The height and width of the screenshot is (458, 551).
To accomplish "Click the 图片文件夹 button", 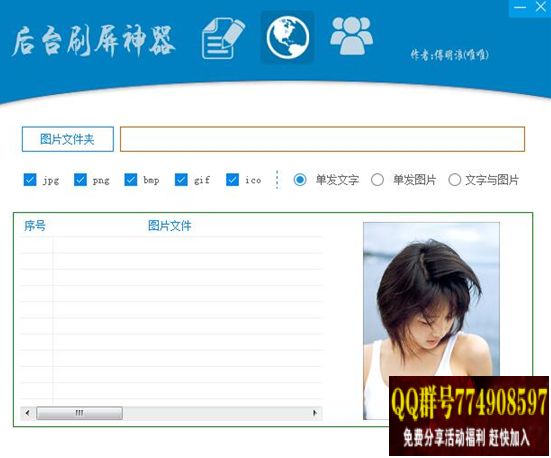I will click(67, 139).
